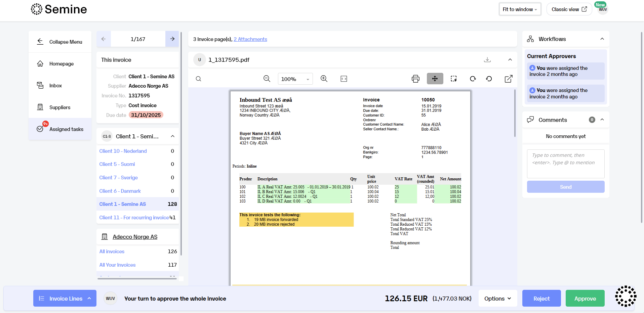Print the invoice PDF

coord(415,79)
